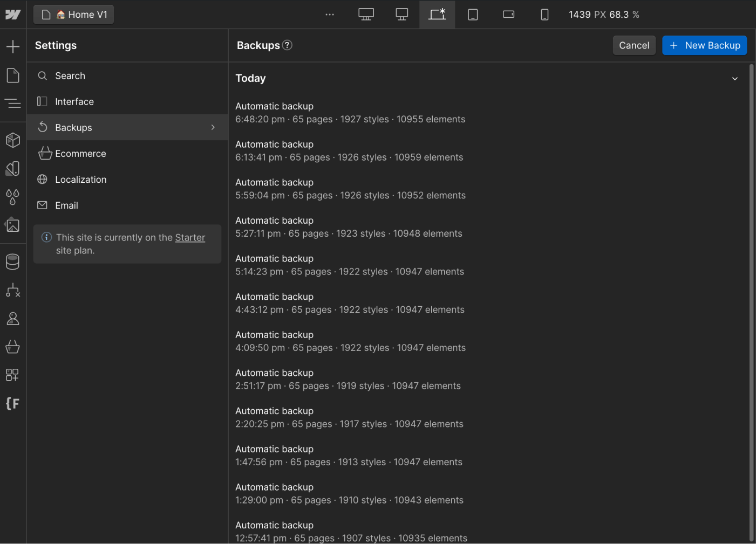
Task: Create a New Backup
Action: (704, 45)
